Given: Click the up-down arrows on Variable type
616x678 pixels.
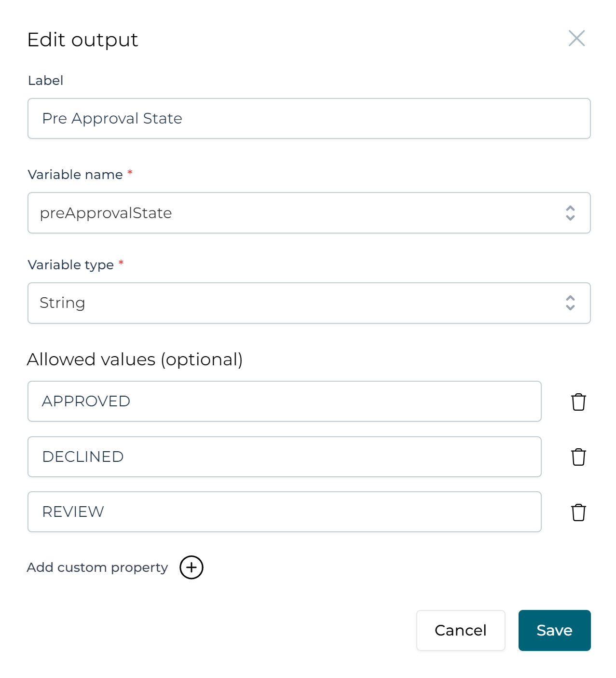Looking at the screenshot, I should [x=570, y=303].
